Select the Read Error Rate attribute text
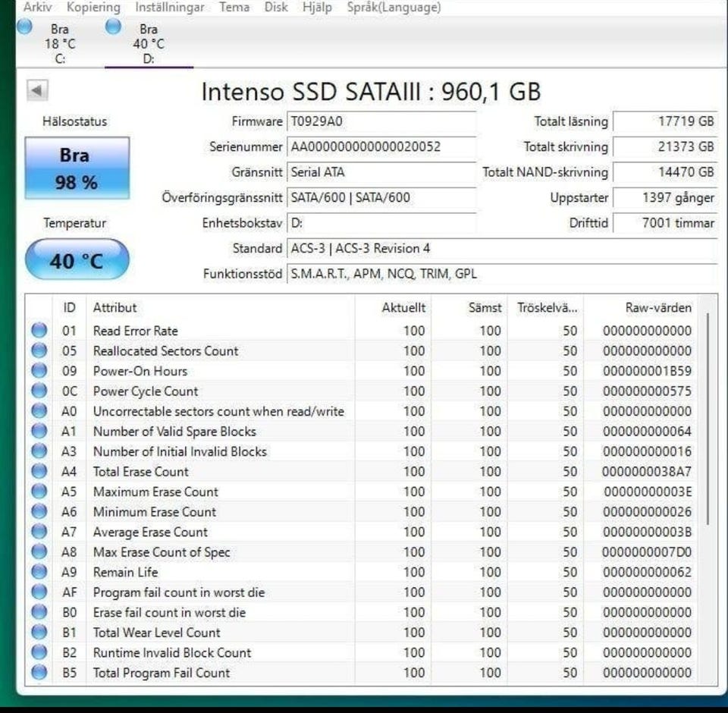Screen dimensions: 728x713 point(136,331)
